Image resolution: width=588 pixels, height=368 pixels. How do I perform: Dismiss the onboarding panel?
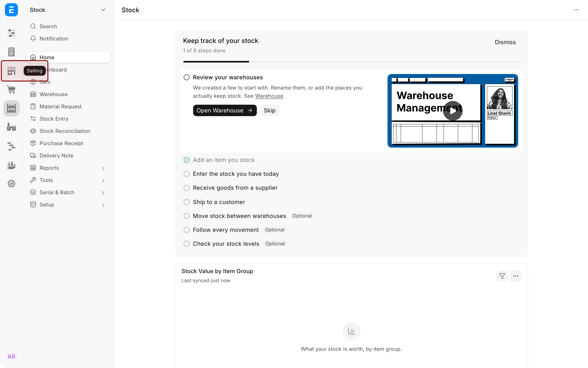(505, 42)
